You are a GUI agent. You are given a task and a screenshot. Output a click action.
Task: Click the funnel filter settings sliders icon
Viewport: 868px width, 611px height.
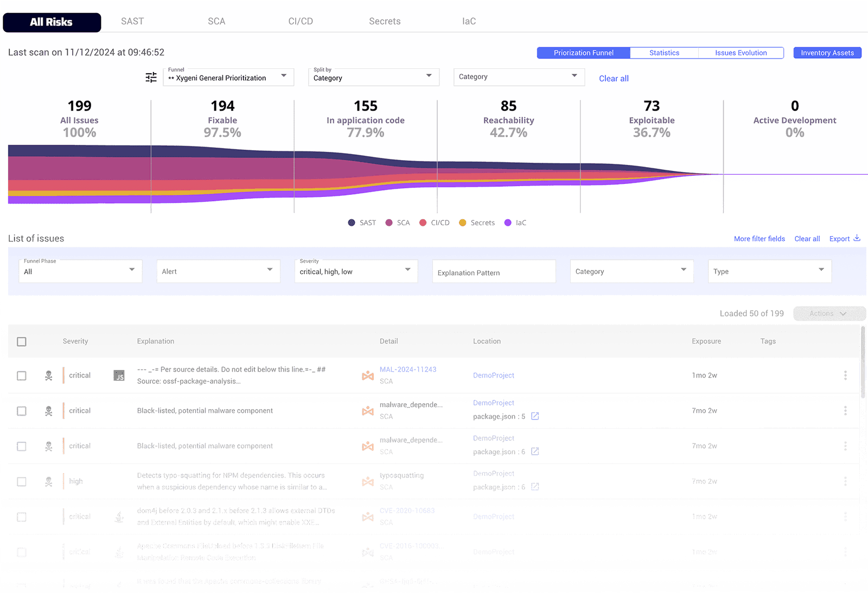click(151, 78)
